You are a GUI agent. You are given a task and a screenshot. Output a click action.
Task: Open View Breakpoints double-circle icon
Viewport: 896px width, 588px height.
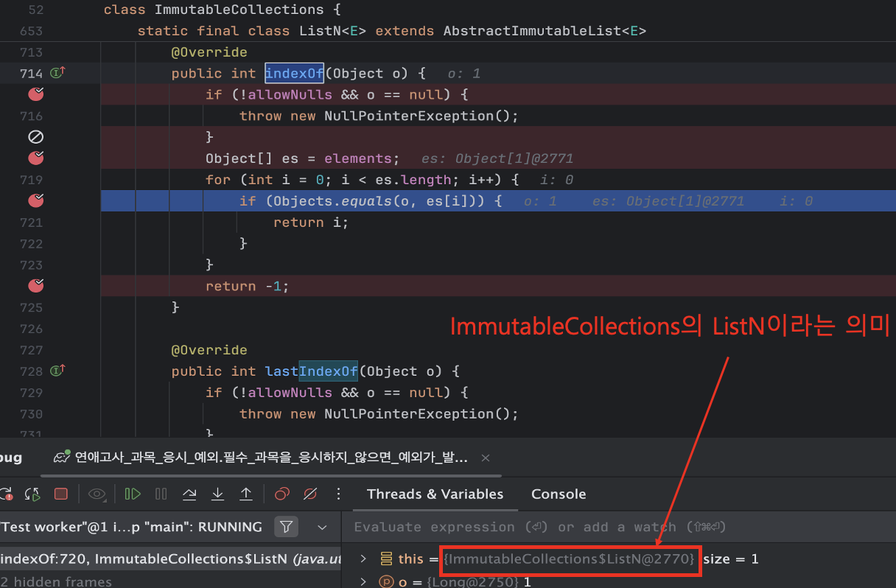(281, 494)
